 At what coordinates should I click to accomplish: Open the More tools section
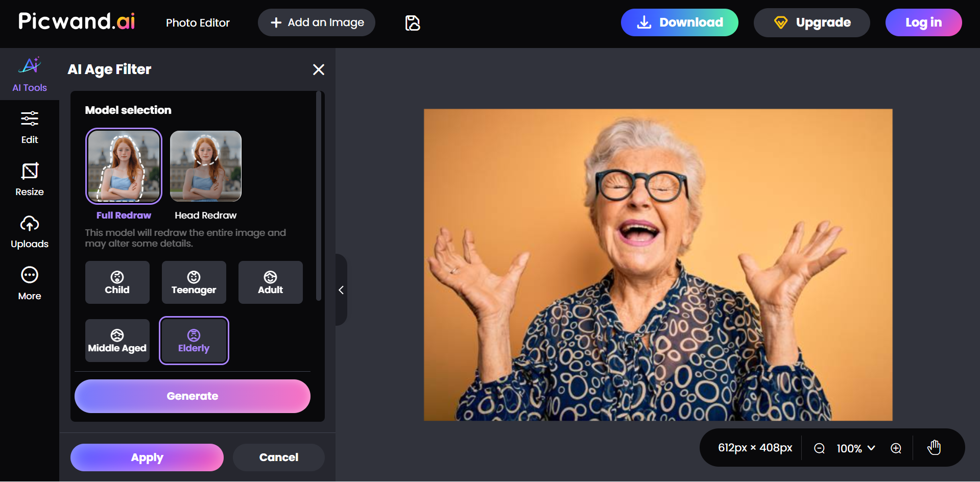(29, 284)
